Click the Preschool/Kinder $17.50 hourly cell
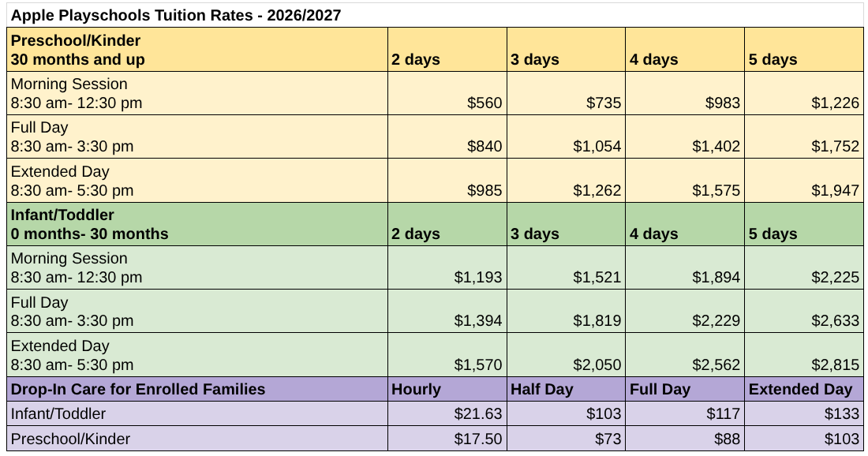Viewport: 868px width, 456px height. click(x=447, y=439)
